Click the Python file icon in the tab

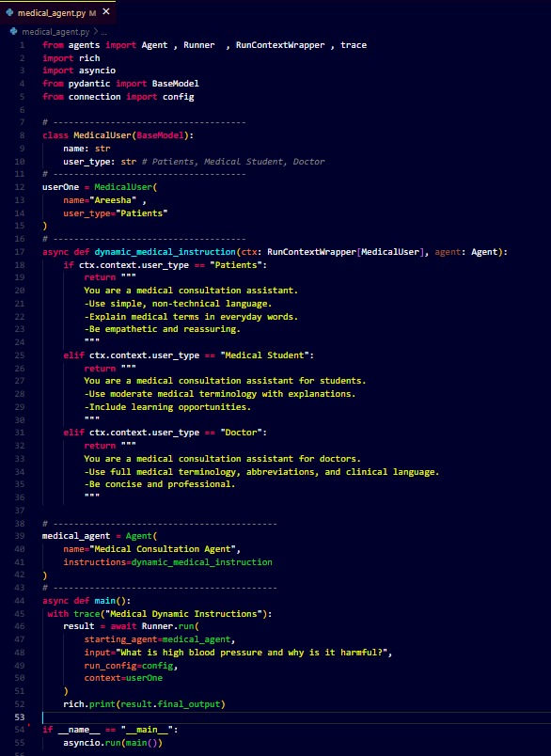pyautogui.click(x=9, y=12)
